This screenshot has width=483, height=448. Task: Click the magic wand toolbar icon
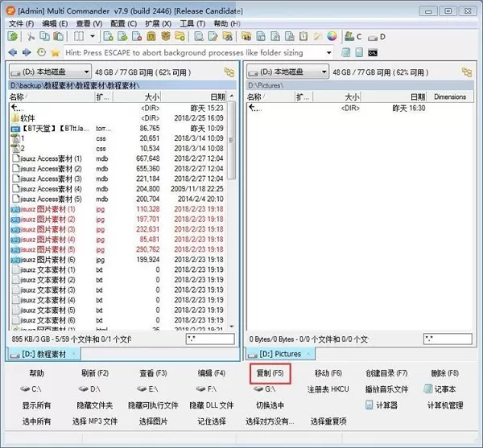[317, 37]
